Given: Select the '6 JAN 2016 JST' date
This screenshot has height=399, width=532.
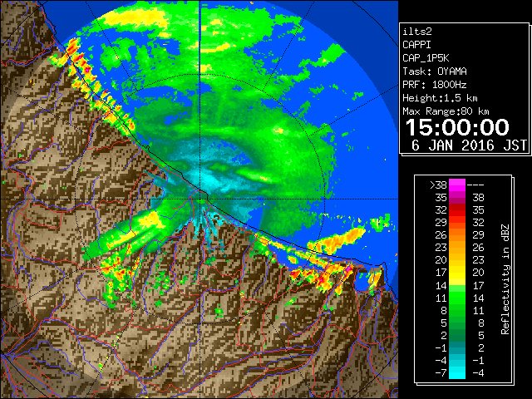Looking at the screenshot, I should [x=469, y=145].
